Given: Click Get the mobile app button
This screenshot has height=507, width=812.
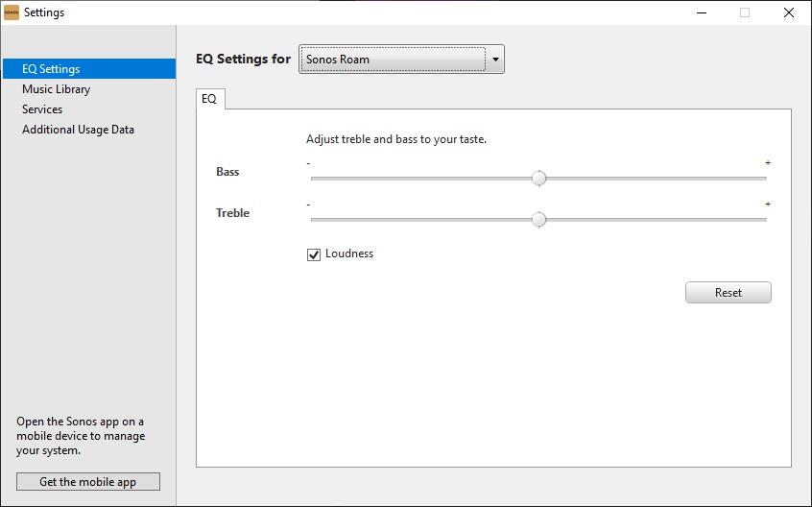Looking at the screenshot, I should [88, 482].
